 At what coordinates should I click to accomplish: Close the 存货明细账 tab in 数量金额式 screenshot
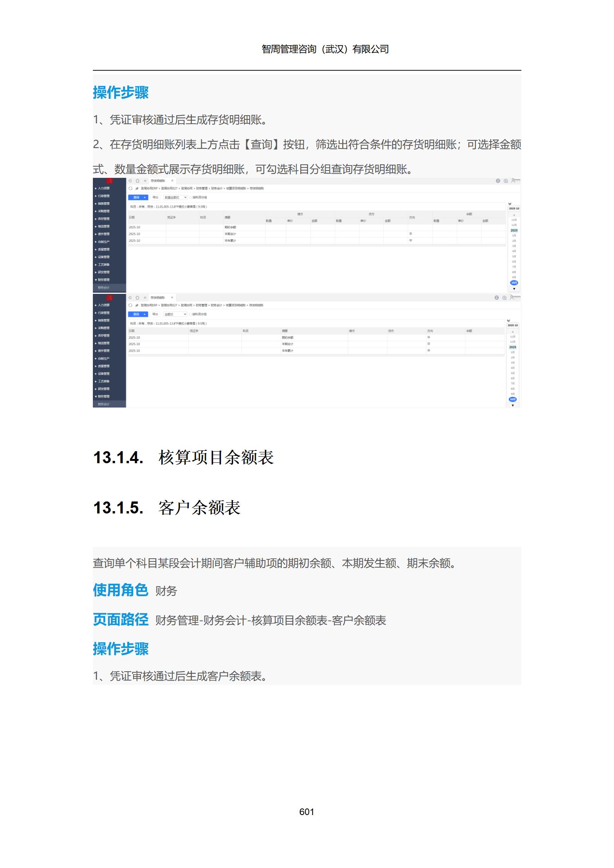coord(172,181)
